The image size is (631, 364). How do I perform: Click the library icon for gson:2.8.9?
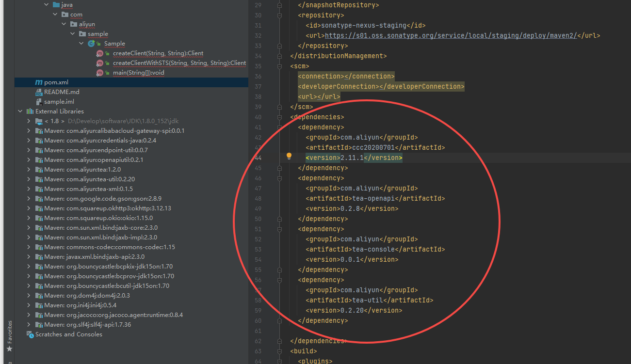coord(39,199)
